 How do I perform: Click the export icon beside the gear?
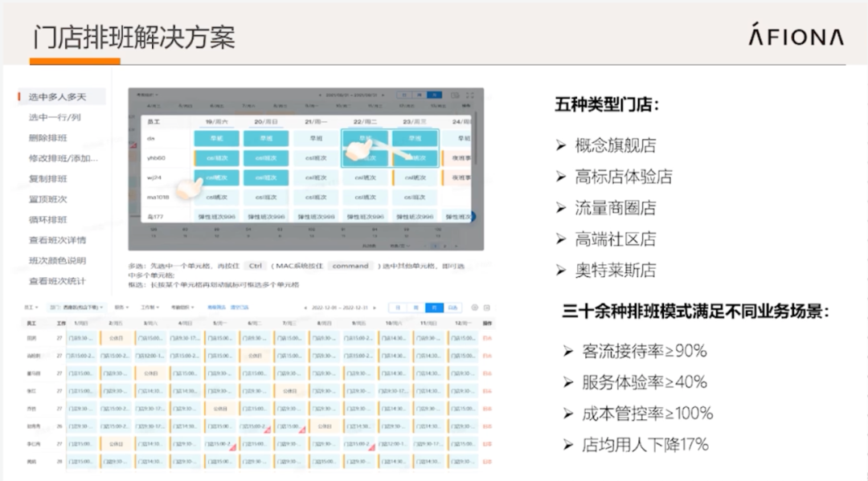487,308
